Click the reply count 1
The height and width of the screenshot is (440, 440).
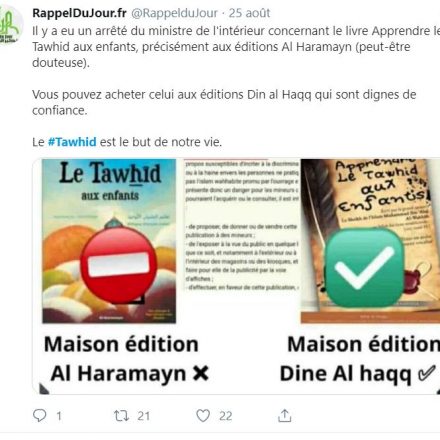[x=59, y=416]
